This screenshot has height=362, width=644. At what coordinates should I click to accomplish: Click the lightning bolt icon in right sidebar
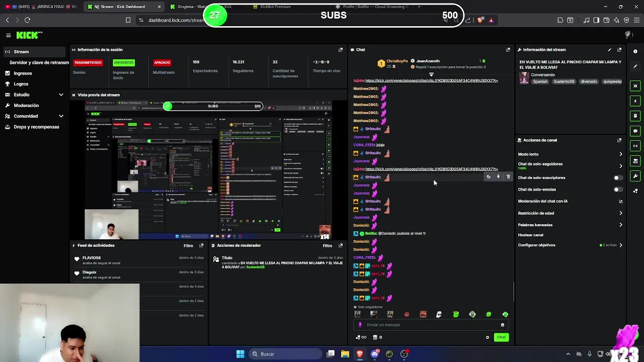(x=635, y=101)
